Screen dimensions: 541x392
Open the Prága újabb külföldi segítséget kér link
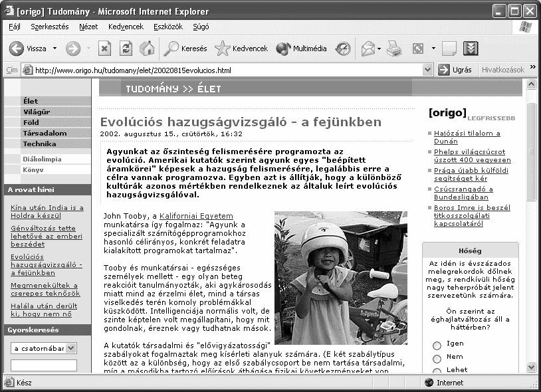click(x=471, y=175)
